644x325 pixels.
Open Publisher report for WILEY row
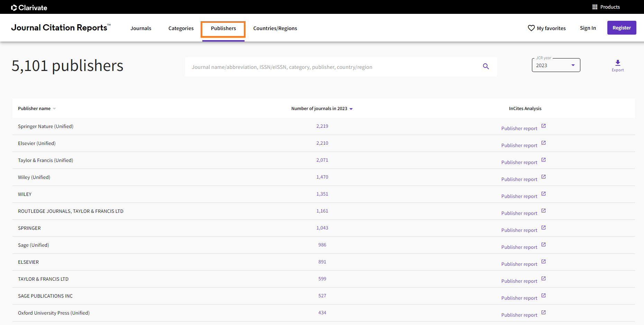pyautogui.click(x=519, y=196)
